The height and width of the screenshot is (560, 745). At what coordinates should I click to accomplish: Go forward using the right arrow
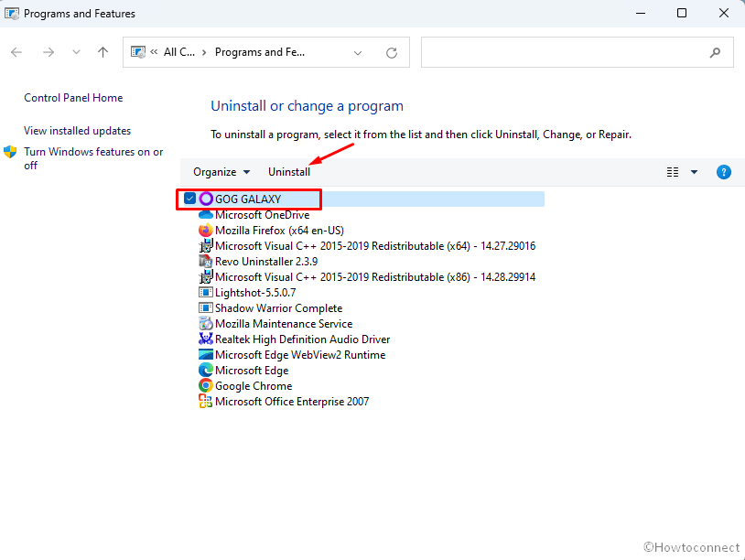coord(48,52)
